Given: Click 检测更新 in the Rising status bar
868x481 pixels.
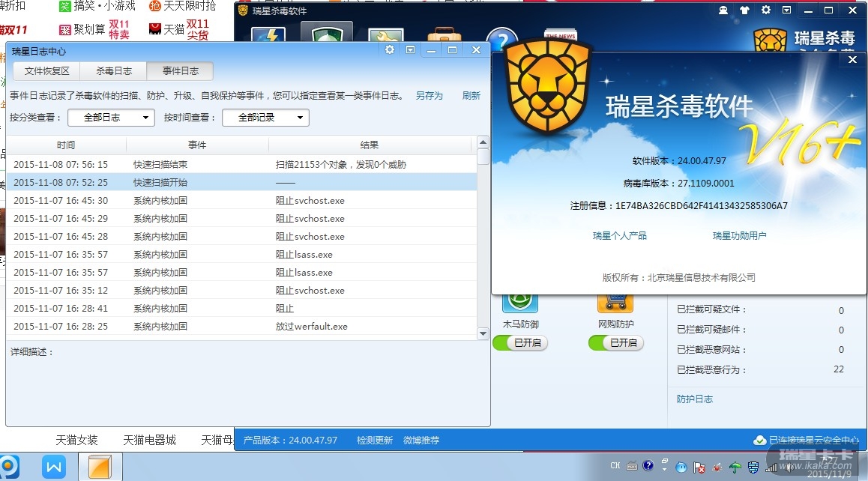Looking at the screenshot, I should [x=375, y=440].
